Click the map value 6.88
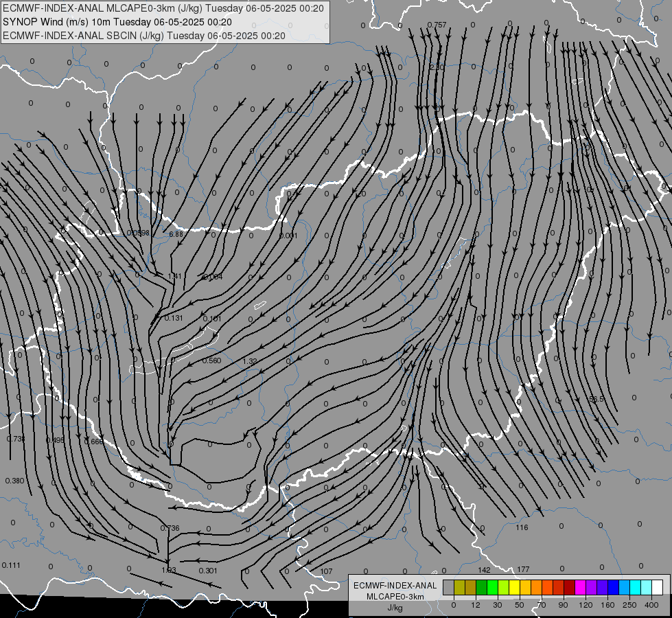 pos(176,234)
